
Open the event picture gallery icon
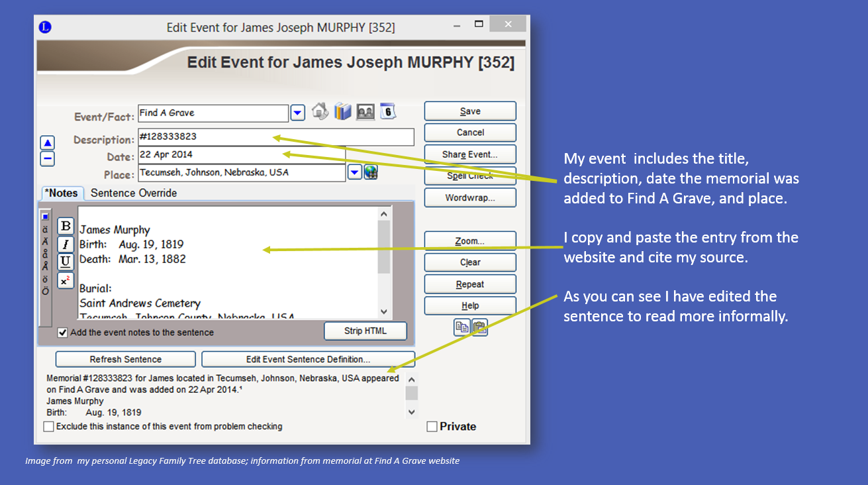365,112
